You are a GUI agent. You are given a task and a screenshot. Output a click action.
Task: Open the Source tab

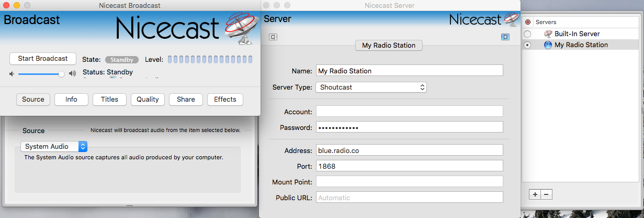[33, 99]
